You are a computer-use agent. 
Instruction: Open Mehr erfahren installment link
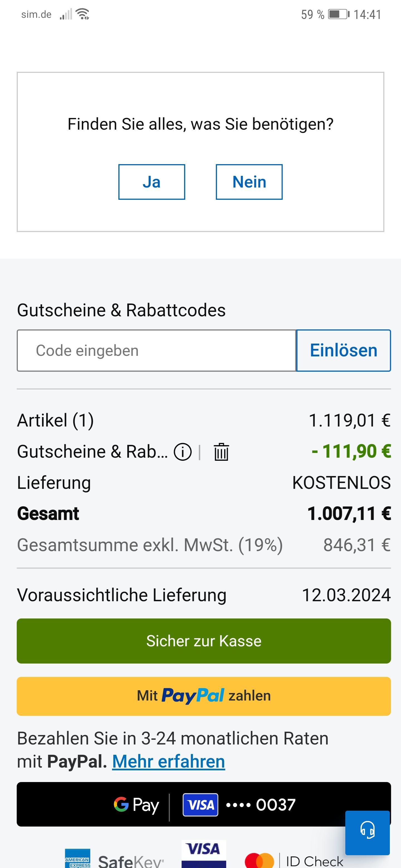[169, 761]
